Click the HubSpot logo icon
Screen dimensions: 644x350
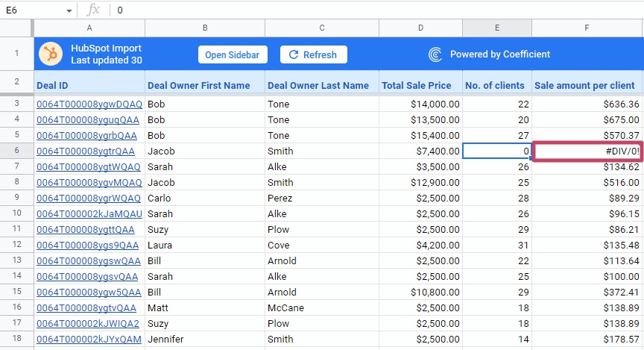51,54
